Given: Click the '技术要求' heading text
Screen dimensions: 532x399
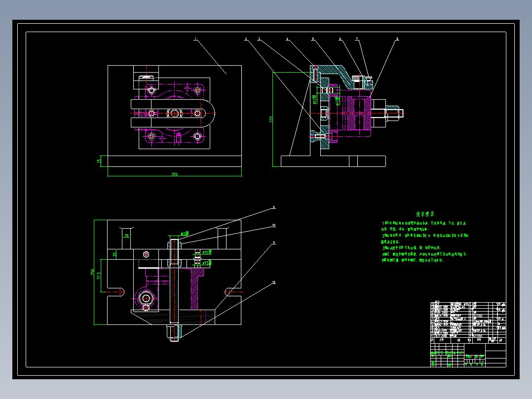Looking at the screenshot, I should click(x=425, y=214).
